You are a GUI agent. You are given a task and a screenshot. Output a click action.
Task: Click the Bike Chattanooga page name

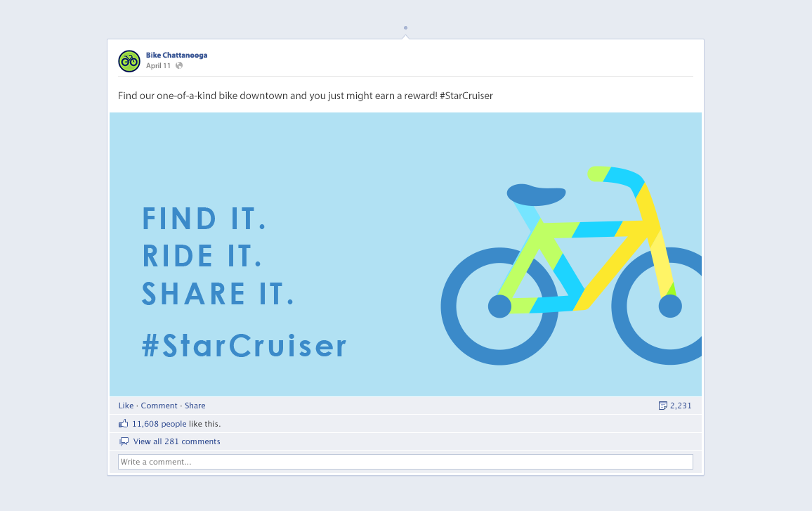[x=176, y=55]
